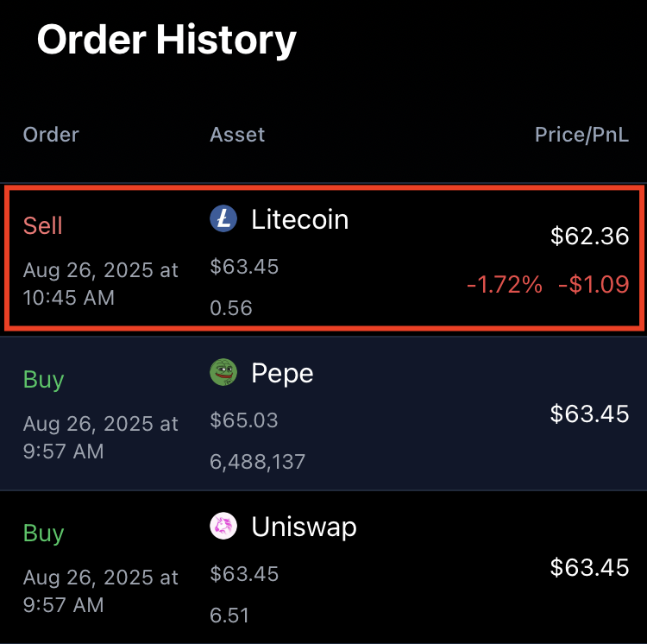Click the Pepe quantity 6,488,137

pos(257,462)
